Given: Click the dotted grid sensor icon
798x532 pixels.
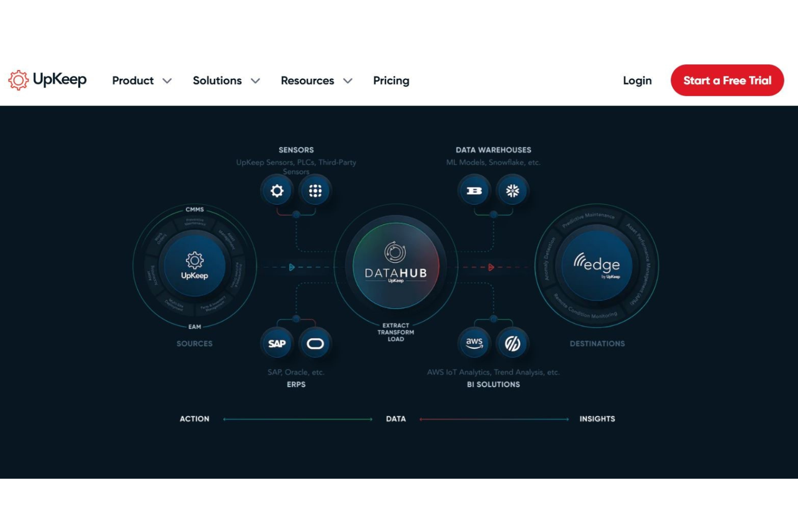Looking at the screenshot, I should pos(315,191).
